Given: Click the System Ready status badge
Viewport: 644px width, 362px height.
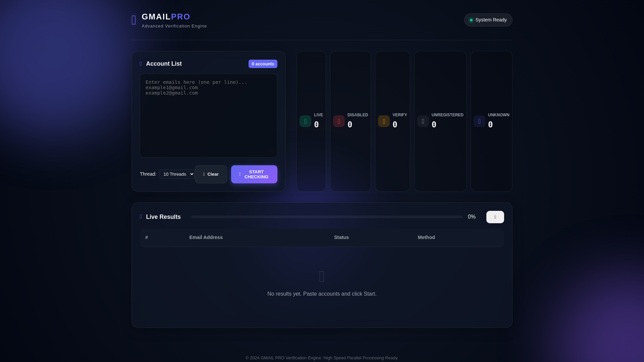Looking at the screenshot, I should click(x=488, y=20).
